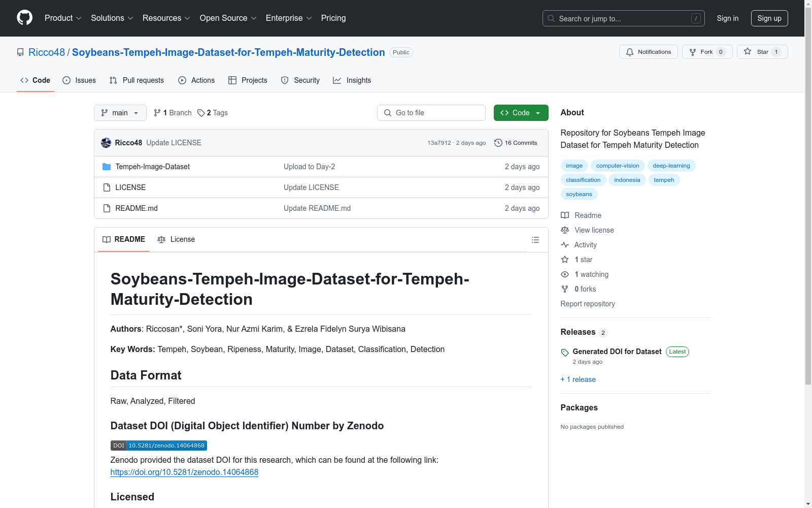Click the Sign in link

coord(728,18)
